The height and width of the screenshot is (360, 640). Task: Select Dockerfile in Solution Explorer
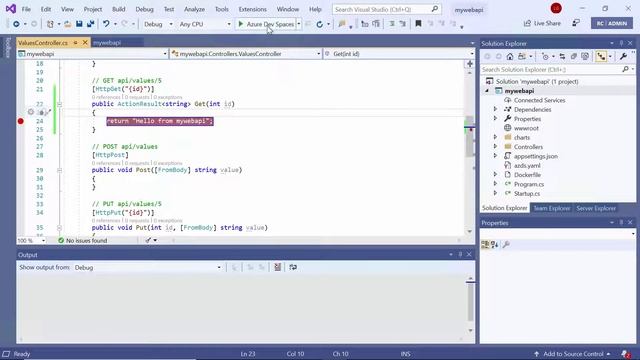pyautogui.click(x=527, y=175)
